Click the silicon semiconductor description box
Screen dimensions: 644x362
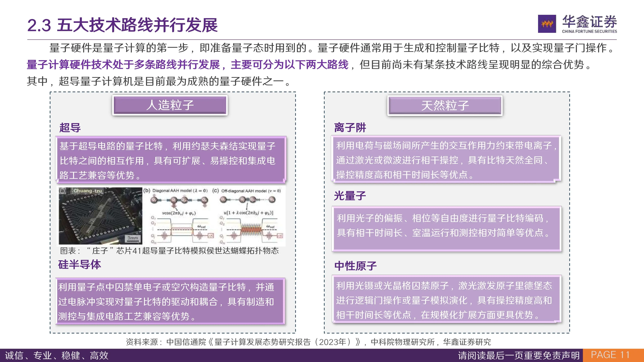[170, 301]
